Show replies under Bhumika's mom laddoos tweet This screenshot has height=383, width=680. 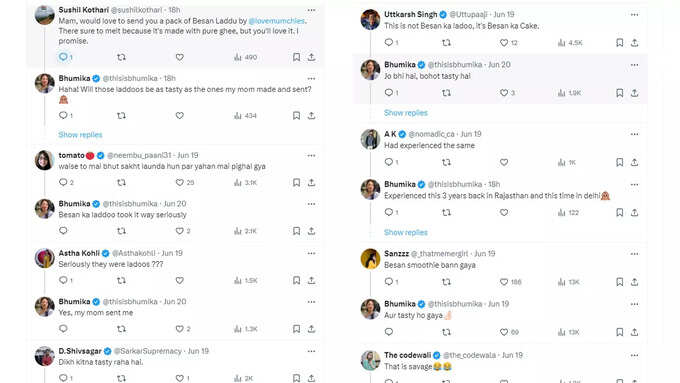click(x=80, y=135)
